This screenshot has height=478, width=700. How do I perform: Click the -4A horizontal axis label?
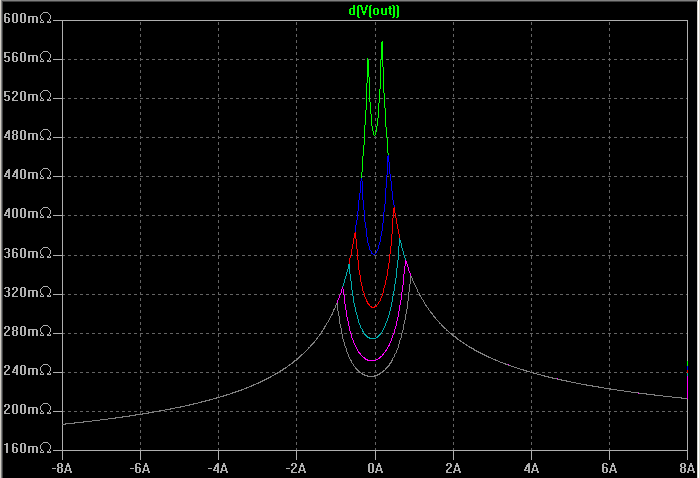218,468
